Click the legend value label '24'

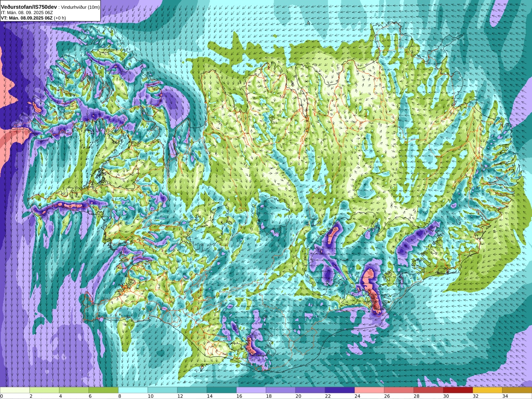point(357,396)
